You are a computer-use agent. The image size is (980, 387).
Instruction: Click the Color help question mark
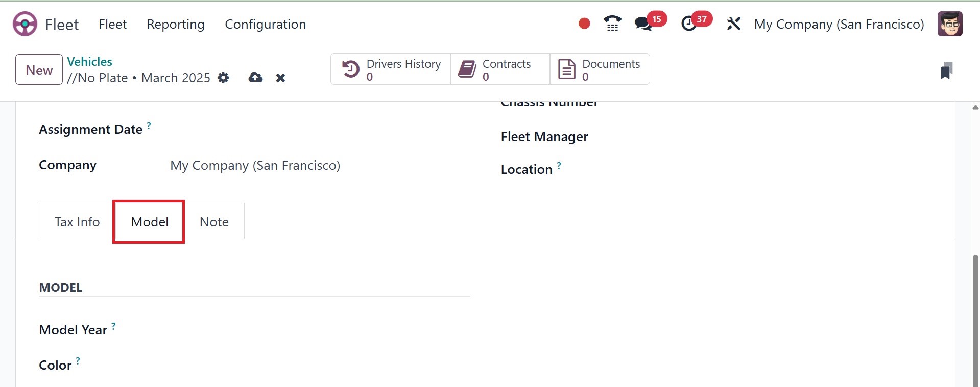pyautogui.click(x=78, y=360)
